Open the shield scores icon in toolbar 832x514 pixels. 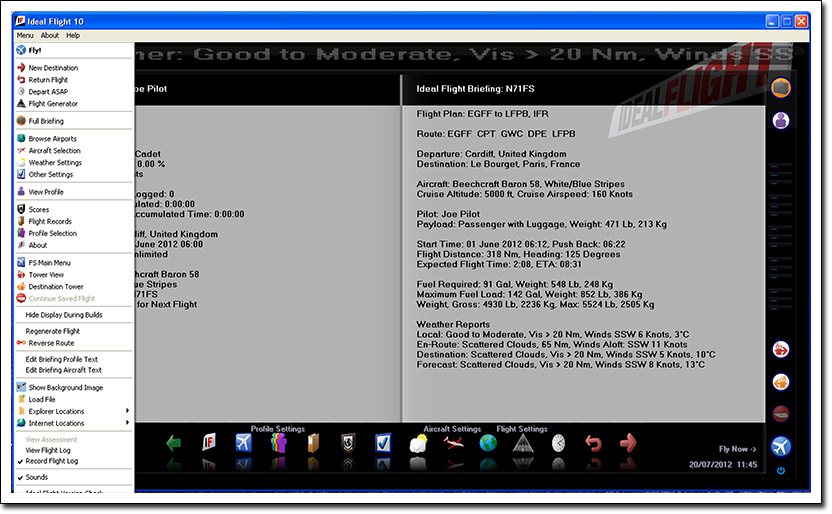coord(348,443)
